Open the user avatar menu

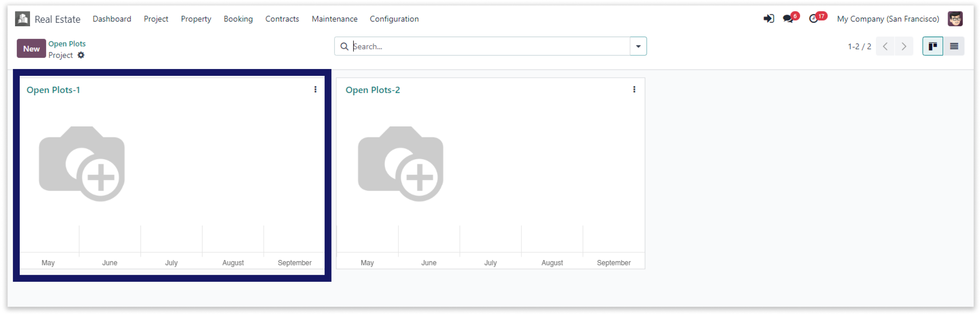pos(955,19)
